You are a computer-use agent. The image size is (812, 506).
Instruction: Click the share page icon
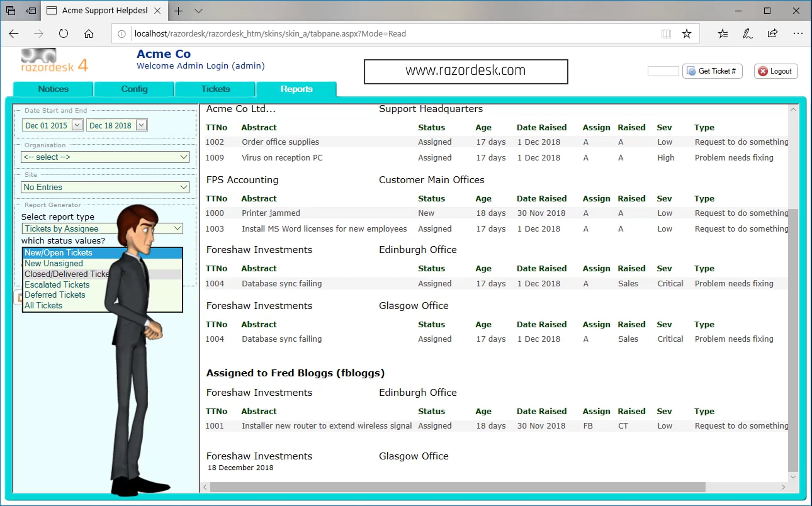772,33
